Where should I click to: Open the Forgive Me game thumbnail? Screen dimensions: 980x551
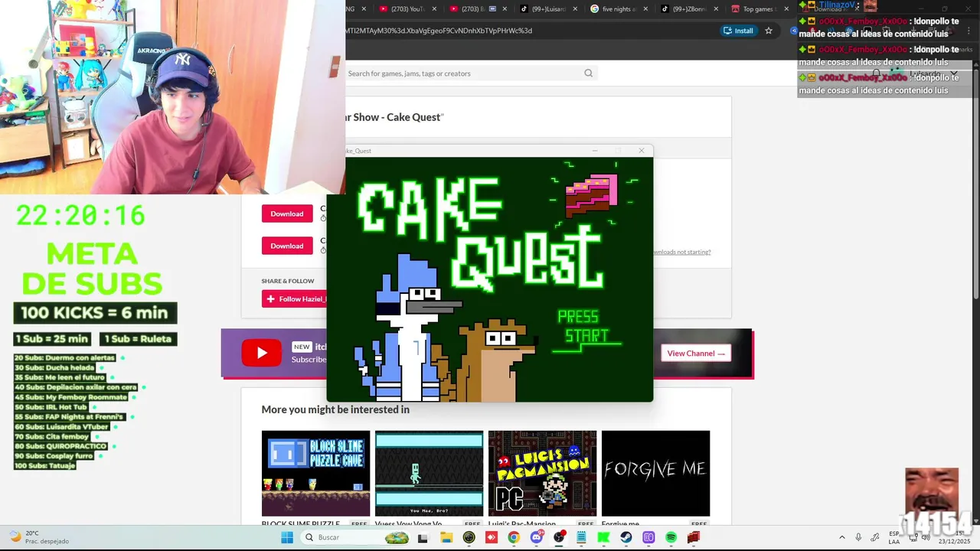point(655,474)
